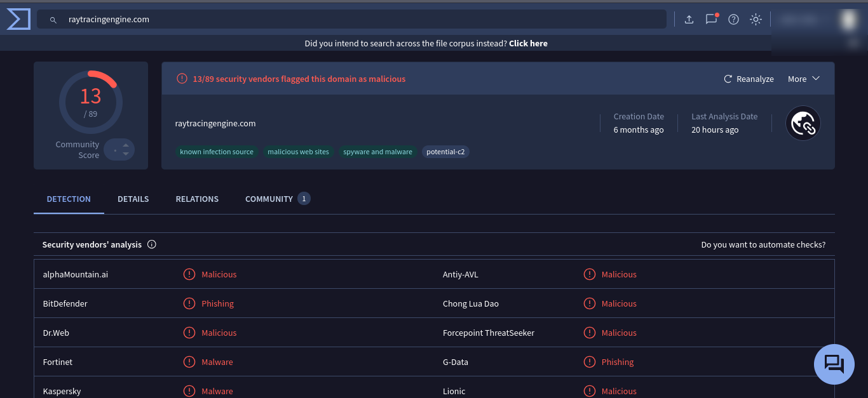The image size is (868, 398).
Task: Open the VirusTotal sigma logo home
Action: 18,19
